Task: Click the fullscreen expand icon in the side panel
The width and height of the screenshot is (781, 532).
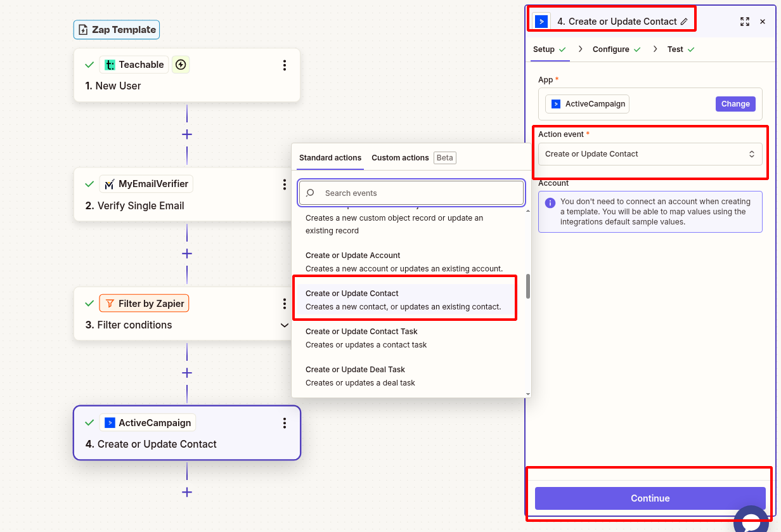Action: click(745, 21)
